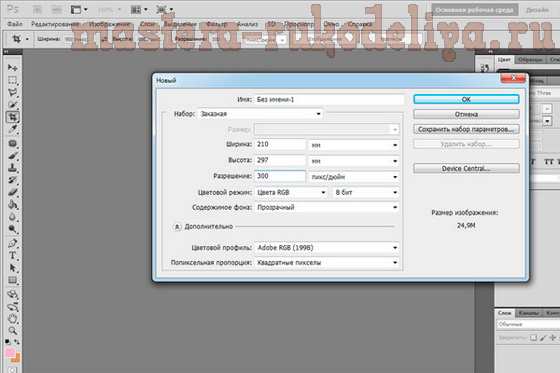Select the Horizontal Type tool

pyautogui.click(x=12, y=255)
